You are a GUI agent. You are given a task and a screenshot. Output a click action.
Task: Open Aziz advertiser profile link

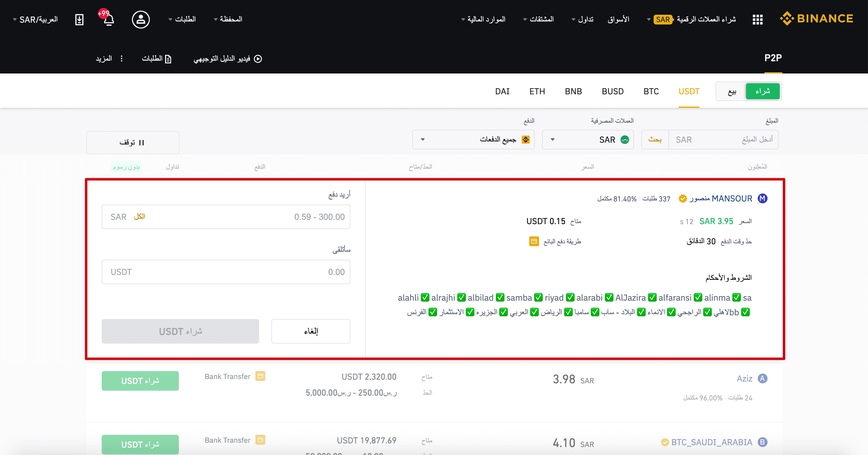point(744,378)
